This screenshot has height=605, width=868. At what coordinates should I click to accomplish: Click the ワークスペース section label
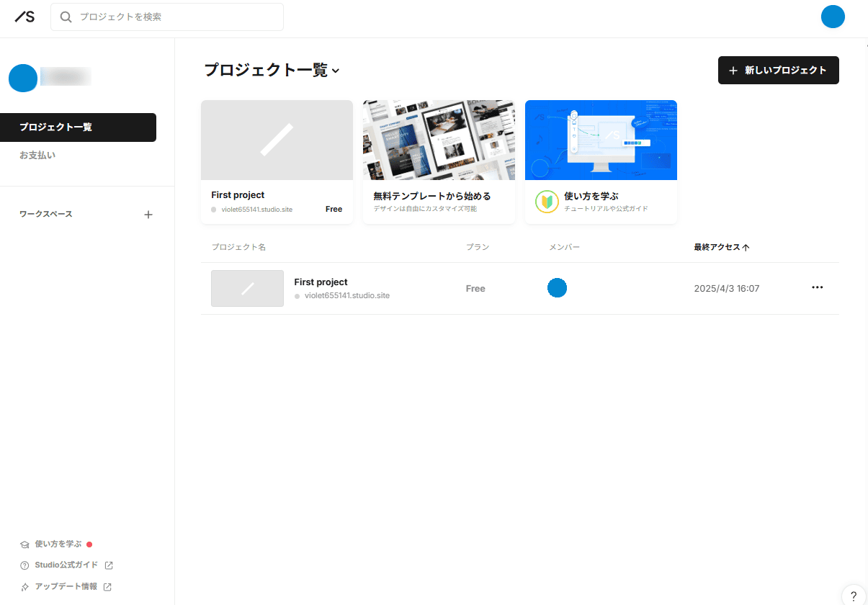[46, 214]
